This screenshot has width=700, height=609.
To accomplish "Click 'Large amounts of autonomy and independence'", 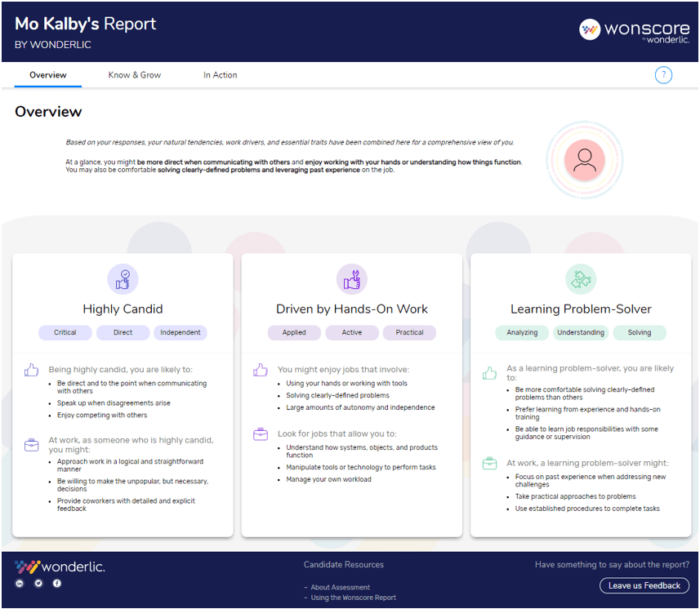I will (360, 407).
